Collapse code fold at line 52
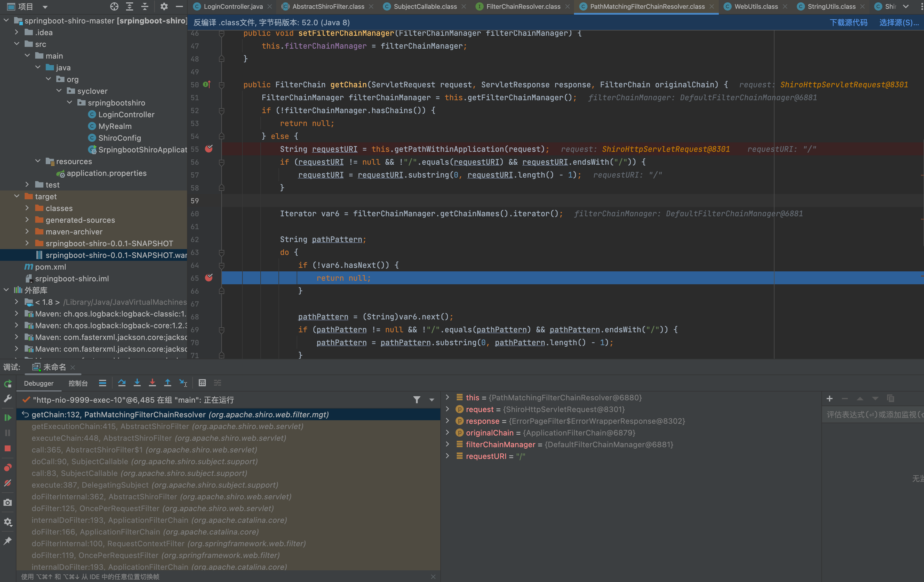The width and height of the screenshot is (924, 582). tap(221, 110)
